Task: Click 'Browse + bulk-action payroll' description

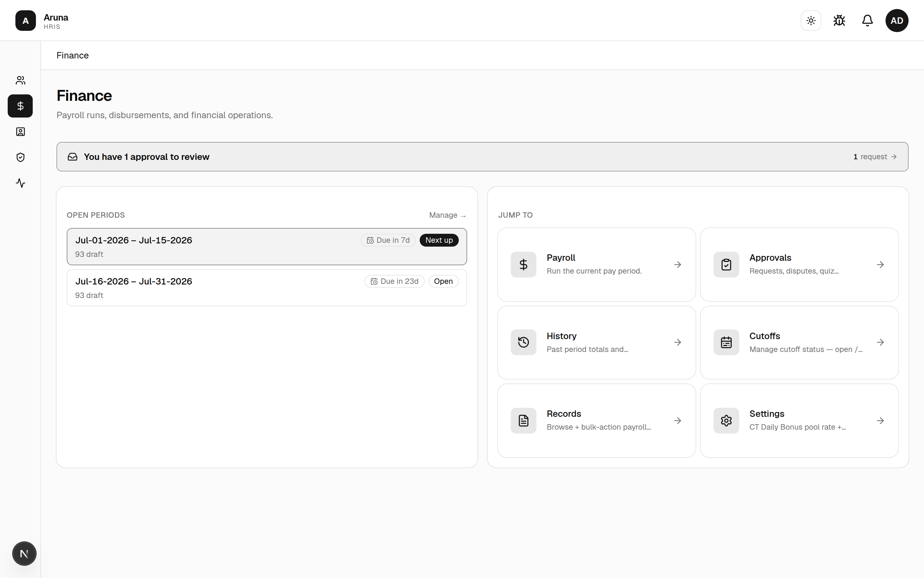Action: (x=599, y=427)
